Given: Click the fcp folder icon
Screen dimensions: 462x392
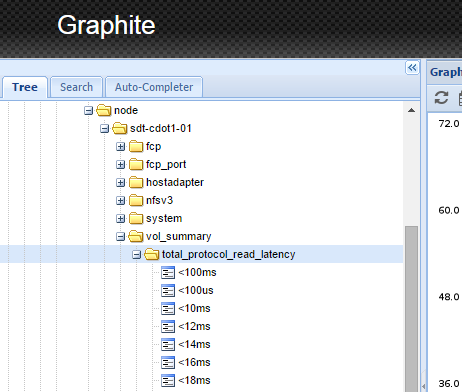Looking at the screenshot, I should [136, 146].
